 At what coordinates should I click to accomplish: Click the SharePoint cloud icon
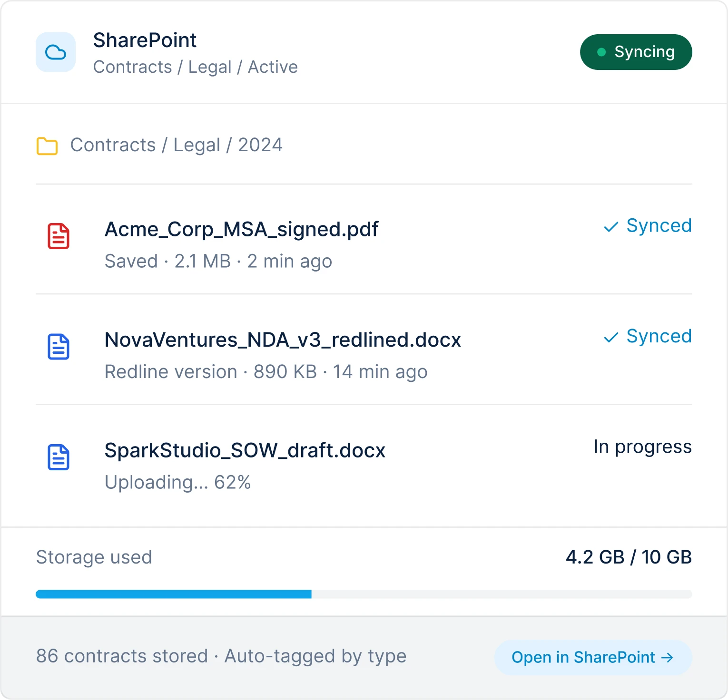click(x=56, y=52)
